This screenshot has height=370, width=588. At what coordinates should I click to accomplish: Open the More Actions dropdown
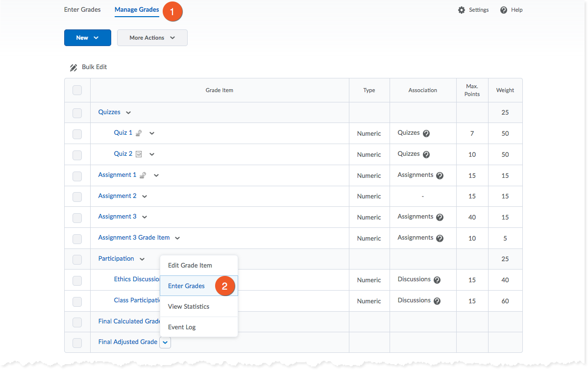click(x=152, y=38)
